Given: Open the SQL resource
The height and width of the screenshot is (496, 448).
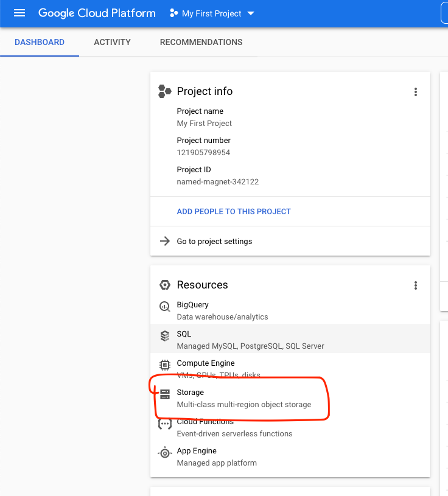Looking at the screenshot, I should click(290, 338).
